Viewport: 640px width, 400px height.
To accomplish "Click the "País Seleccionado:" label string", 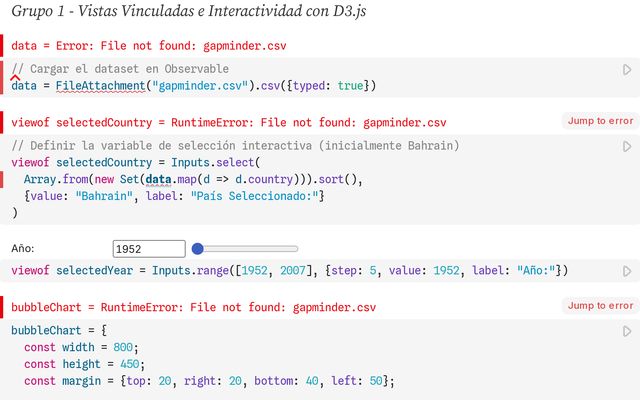I will click(254, 196).
